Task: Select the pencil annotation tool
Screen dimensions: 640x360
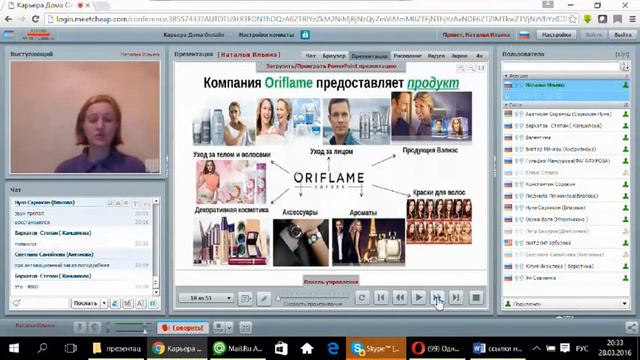Action: 264,298
